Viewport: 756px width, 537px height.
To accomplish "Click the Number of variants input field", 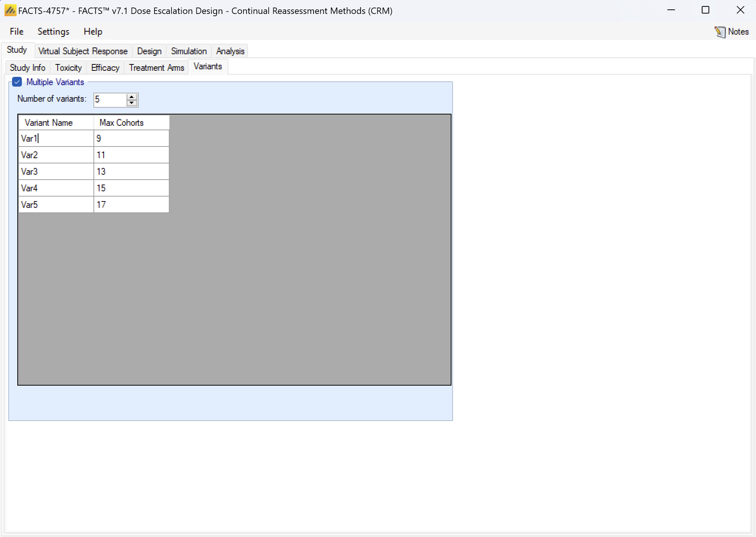I will 109,100.
